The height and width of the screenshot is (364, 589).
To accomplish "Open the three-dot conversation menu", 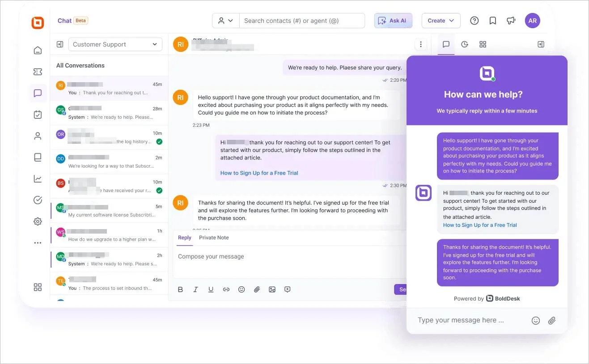I will tap(420, 44).
